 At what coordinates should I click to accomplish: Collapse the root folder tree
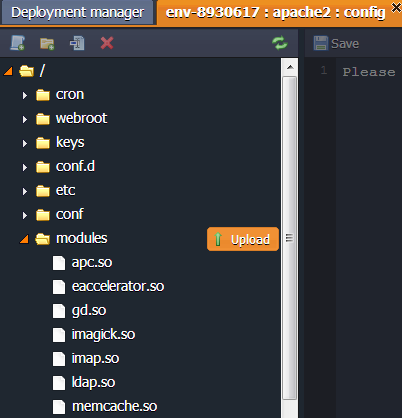coord(8,71)
